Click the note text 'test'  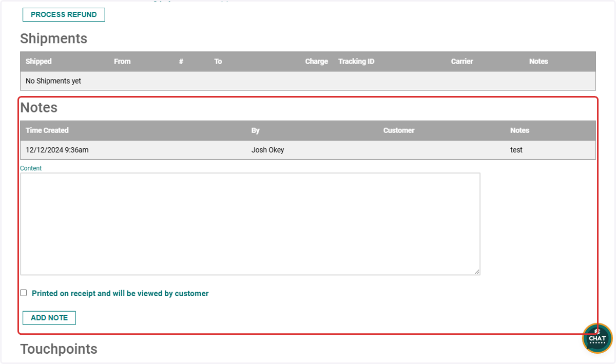[x=516, y=150]
